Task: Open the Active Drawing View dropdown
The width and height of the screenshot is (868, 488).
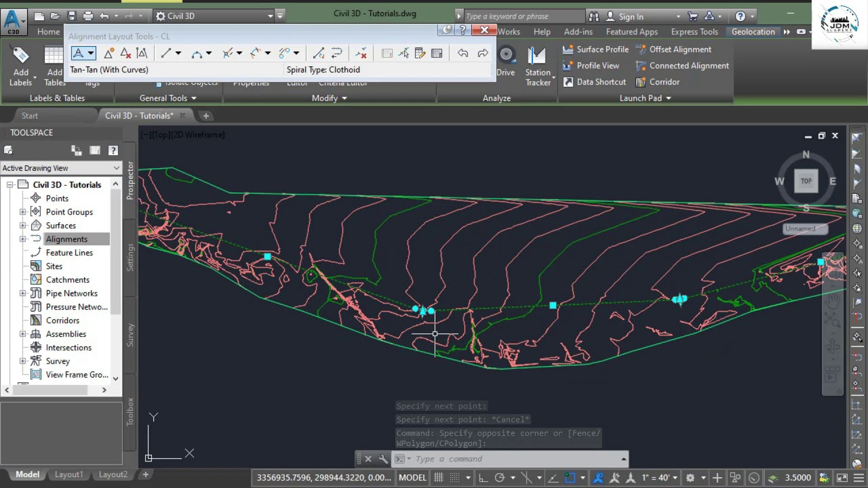Action: point(61,168)
